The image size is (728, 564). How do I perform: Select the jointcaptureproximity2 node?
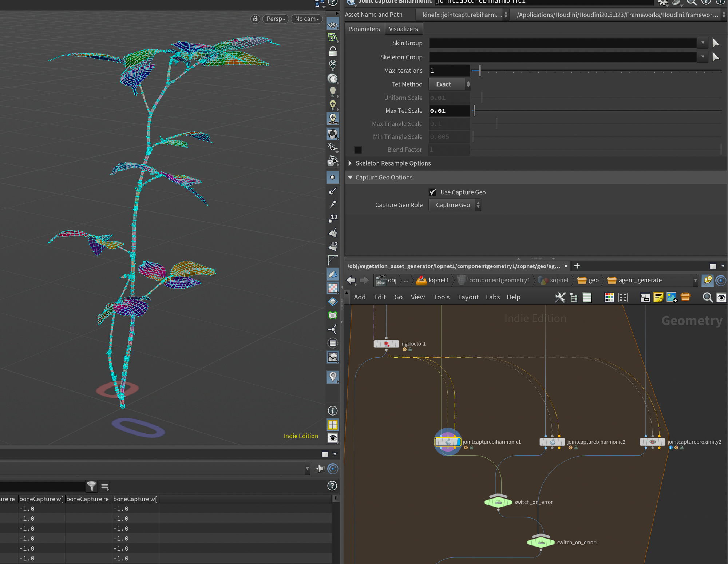coord(652,442)
